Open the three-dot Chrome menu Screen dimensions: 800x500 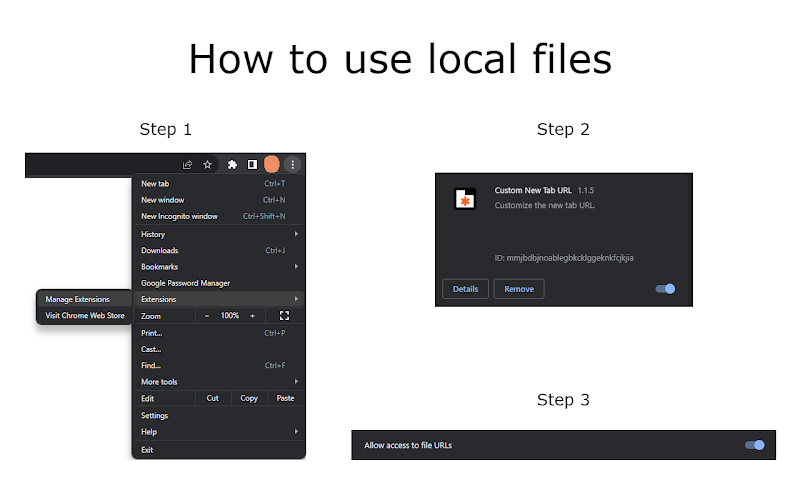292,165
